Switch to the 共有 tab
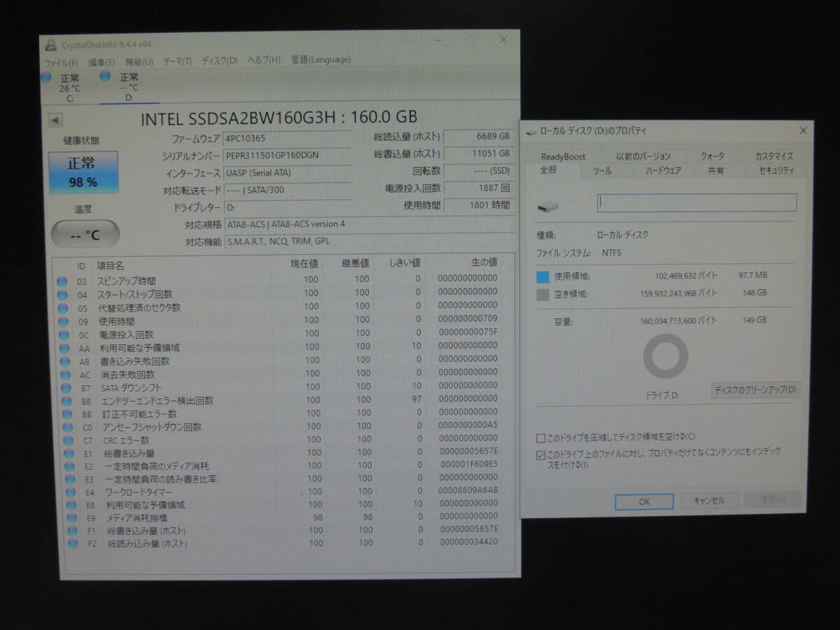 coord(715,171)
